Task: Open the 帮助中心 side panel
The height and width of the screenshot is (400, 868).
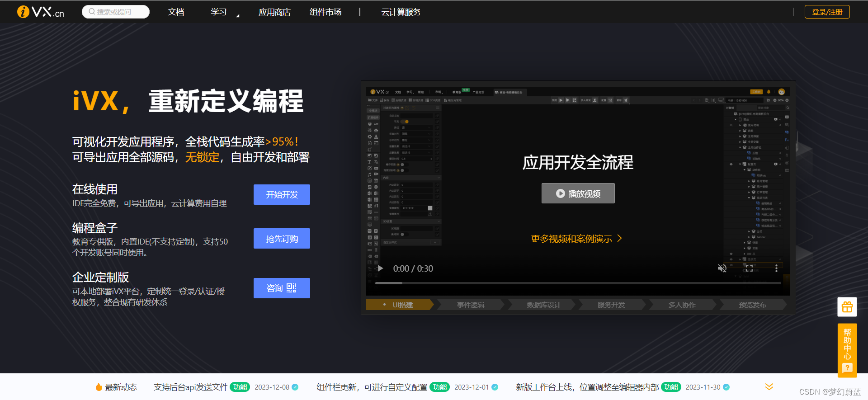Action: tap(847, 350)
